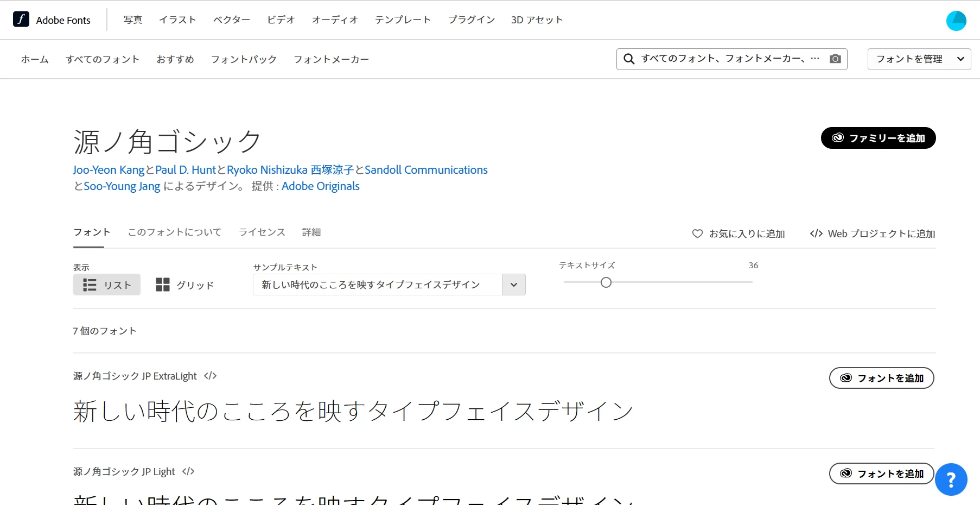The width and height of the screenshot is (980, 505).
Task: Open the テンプレート menu item
Action: [x=403, y=20]
